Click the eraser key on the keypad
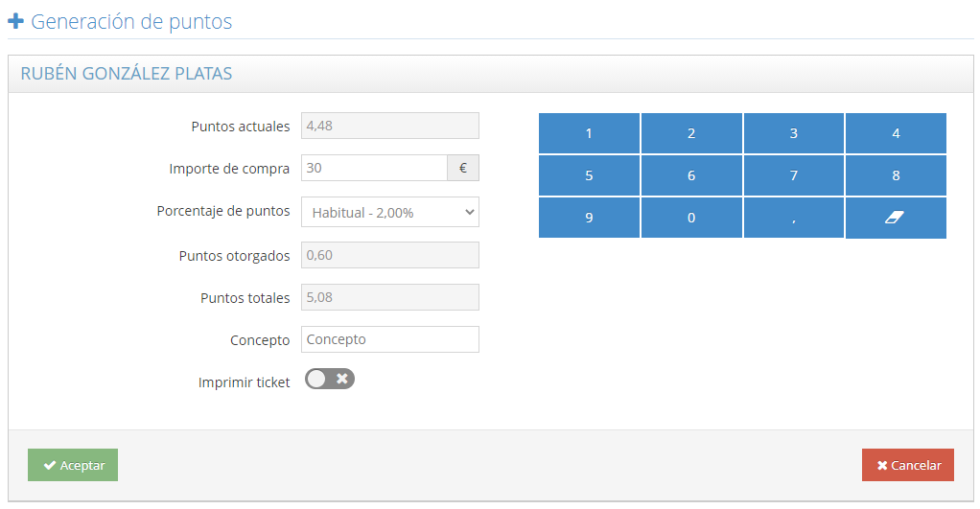The width and height of the screenshot is (980, 509). (896, 218)
